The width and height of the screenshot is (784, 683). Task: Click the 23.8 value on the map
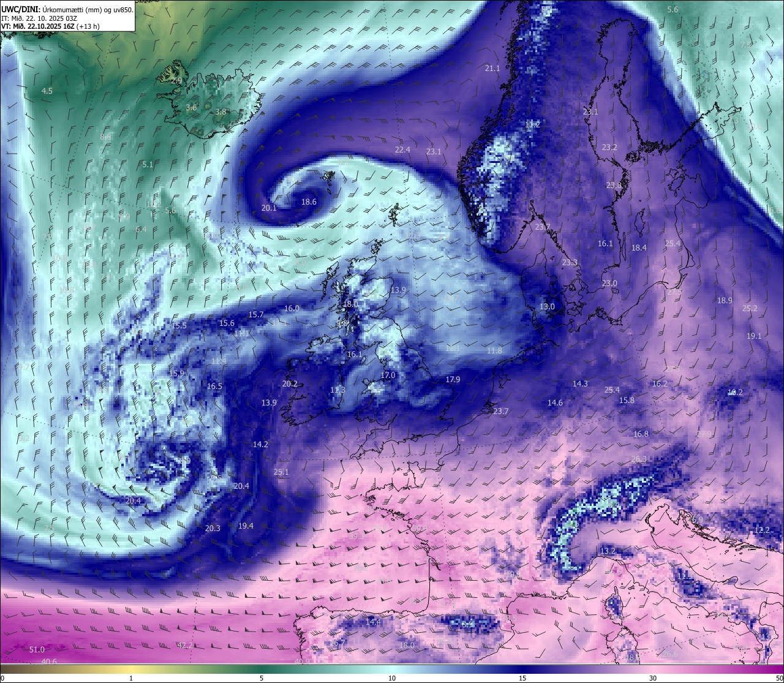point(614,185)
